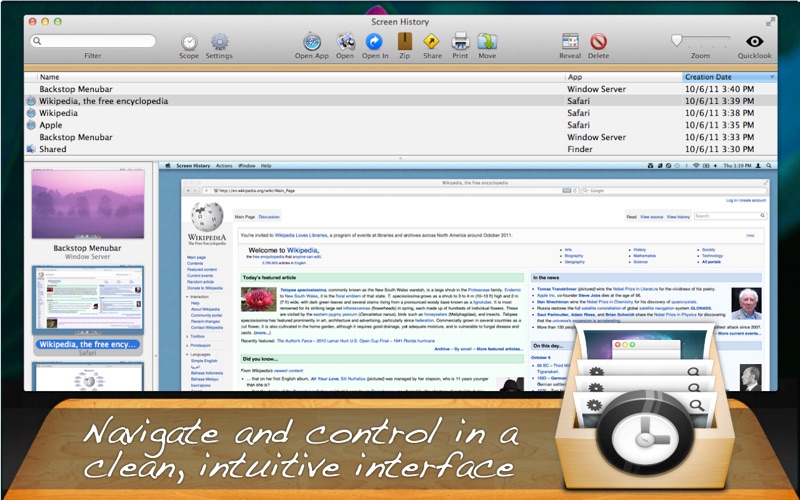This screenshot has width=800, height=500.
Task: Click the red Delete icon
Action: [x=598, y=41]
